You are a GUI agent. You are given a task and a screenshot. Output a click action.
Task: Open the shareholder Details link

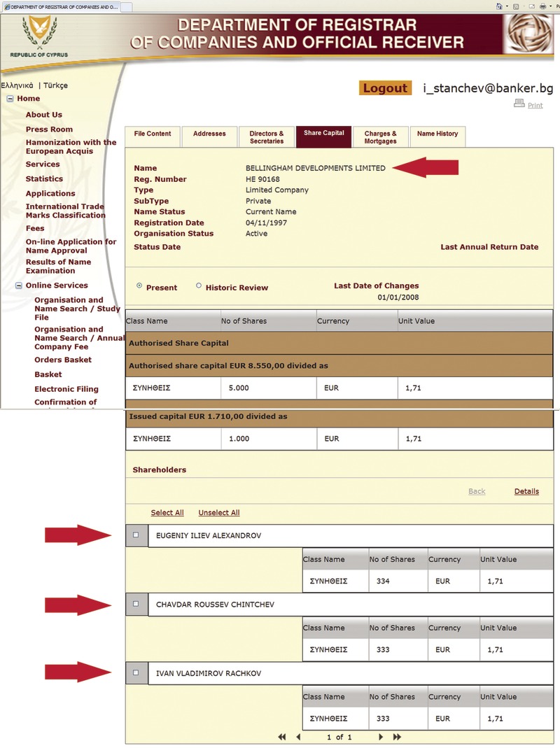point(526,491)
